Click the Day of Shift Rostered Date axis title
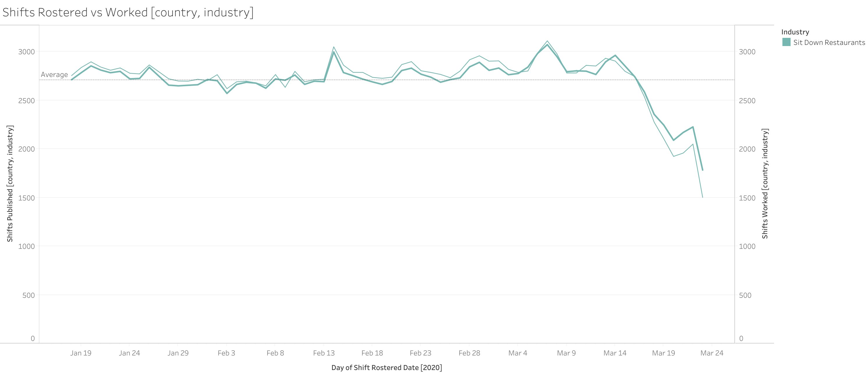The height and width of the screenshot is (377, 868). pos(387,368)
